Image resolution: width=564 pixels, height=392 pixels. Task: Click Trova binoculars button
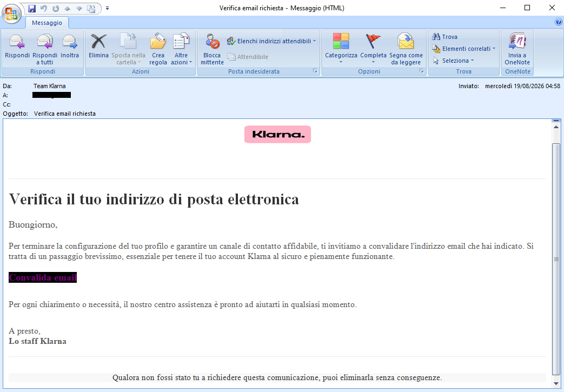click(x=445, y=37)
